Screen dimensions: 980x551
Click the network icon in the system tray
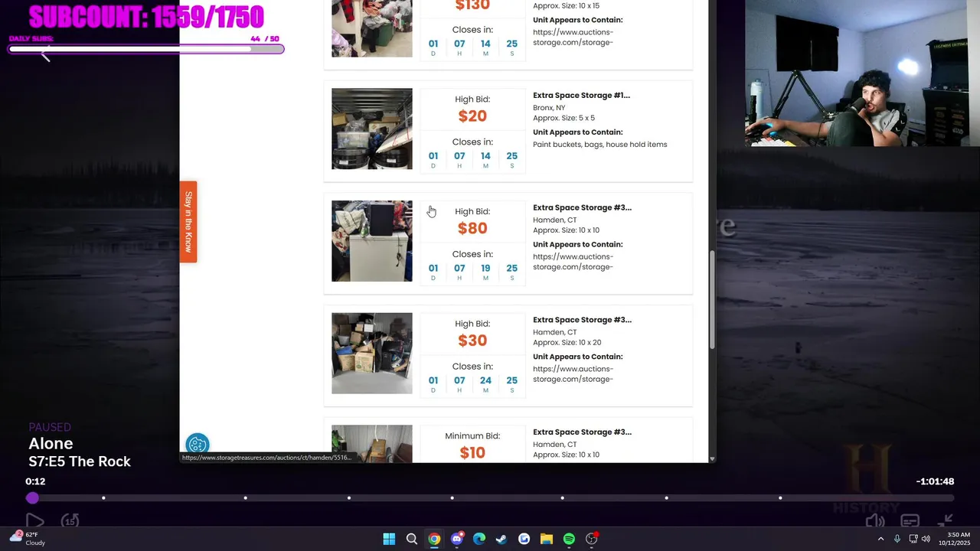point(913,539)
